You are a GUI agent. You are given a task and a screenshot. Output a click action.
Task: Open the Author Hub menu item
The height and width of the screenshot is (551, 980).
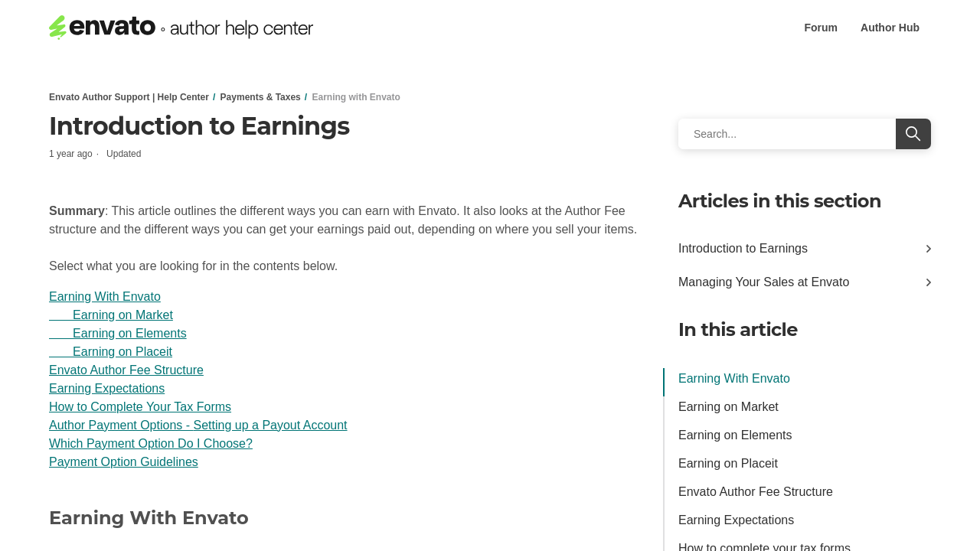click(x=890, y=28)
